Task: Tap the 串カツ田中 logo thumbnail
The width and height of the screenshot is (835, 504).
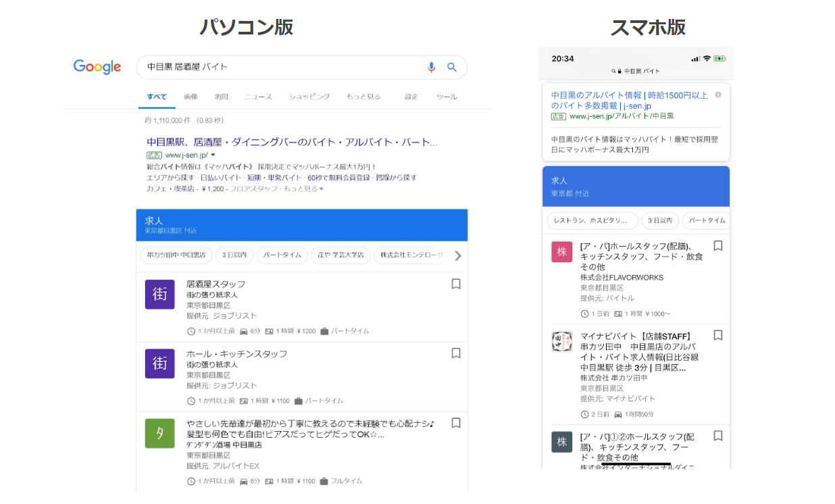Action: 562,342
